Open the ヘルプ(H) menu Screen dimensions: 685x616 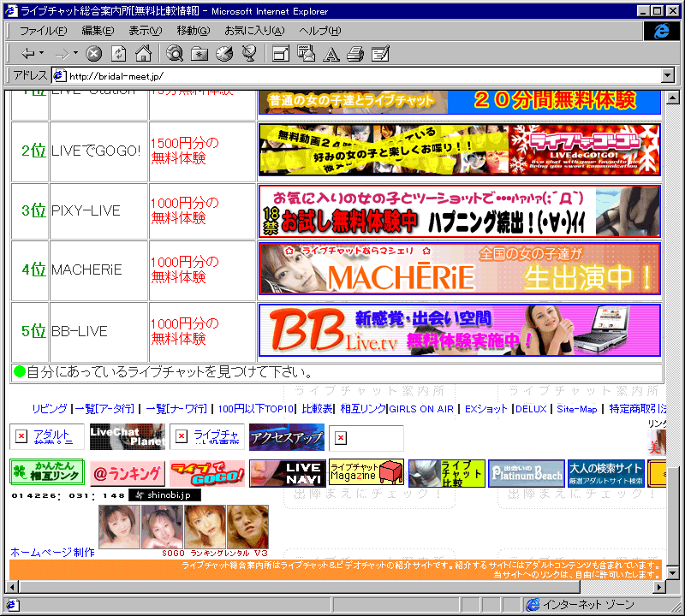click(x=320, y=31)
